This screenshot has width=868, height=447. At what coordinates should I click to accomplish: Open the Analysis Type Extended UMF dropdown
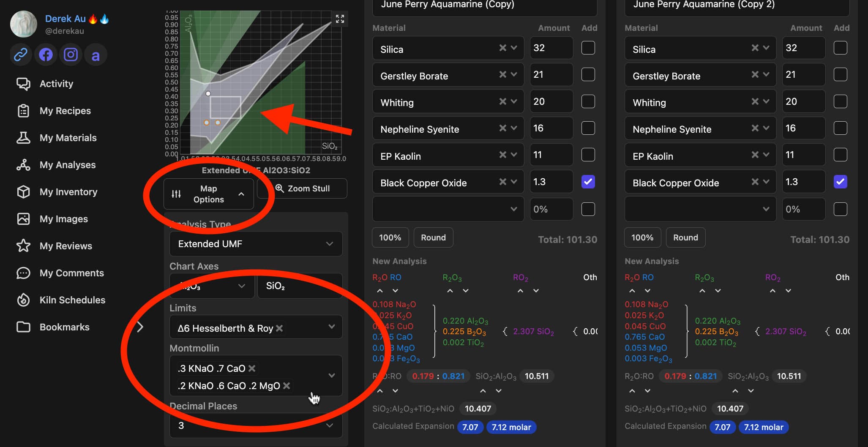pyautogui.click(x=256, y=244)
